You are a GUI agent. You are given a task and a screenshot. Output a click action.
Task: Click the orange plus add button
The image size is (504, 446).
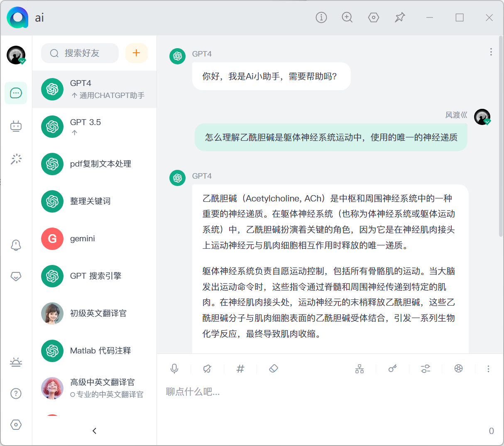(x=136, y=53)
